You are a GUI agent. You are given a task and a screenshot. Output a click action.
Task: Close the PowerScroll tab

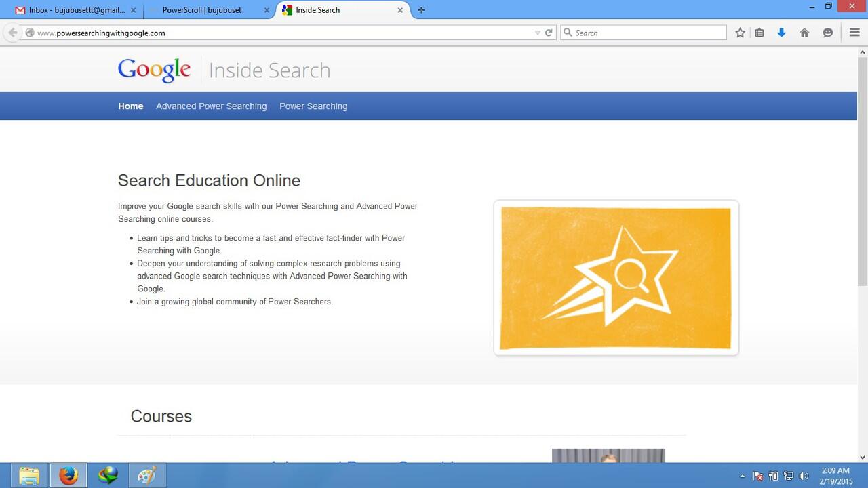coord(267,10)
